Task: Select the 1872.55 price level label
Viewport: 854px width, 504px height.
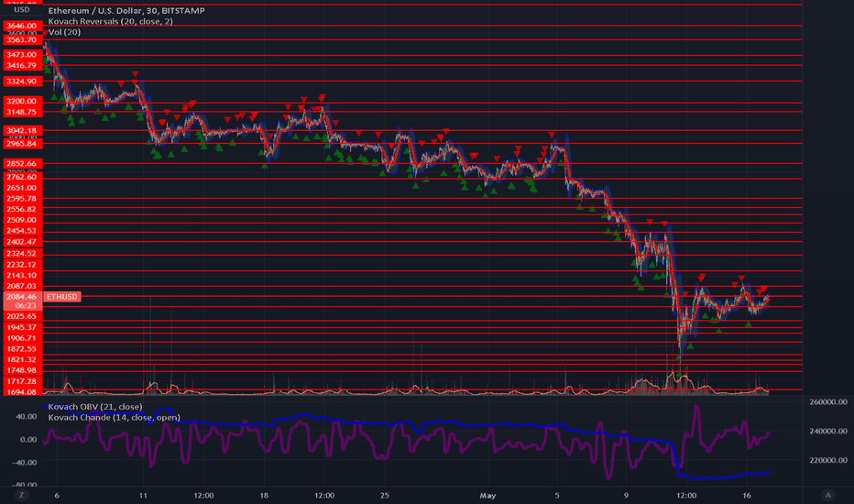Action: click(x=22, y=349)
